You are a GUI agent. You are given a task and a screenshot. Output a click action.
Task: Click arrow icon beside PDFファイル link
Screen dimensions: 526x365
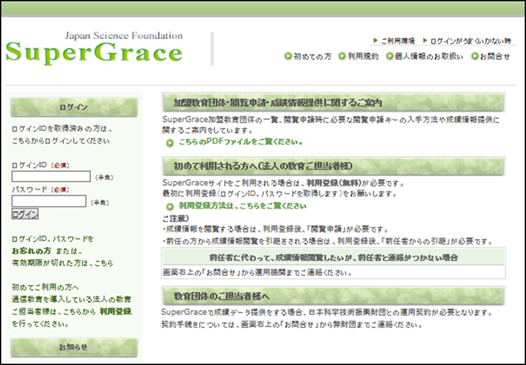(x=170, y=143)
